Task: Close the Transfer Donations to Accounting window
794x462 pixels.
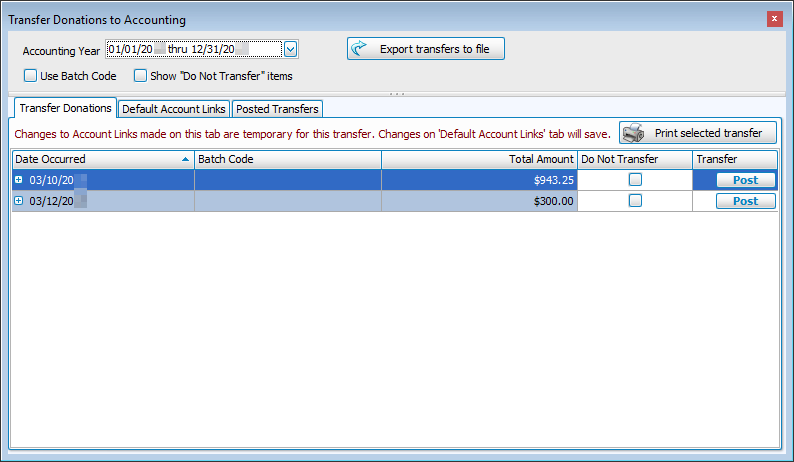Action: [774, 19]
